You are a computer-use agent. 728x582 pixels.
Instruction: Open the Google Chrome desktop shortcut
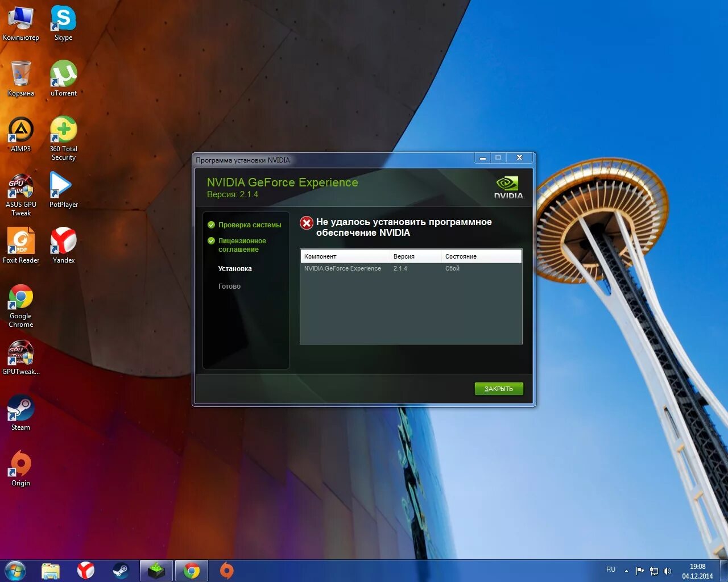pos(21,306)
